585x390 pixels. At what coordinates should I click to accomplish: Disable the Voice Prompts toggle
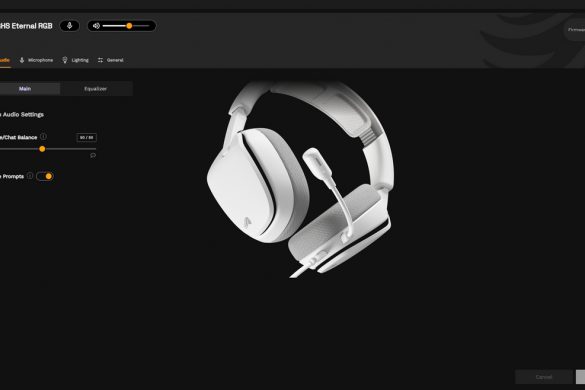coord(45,176)
